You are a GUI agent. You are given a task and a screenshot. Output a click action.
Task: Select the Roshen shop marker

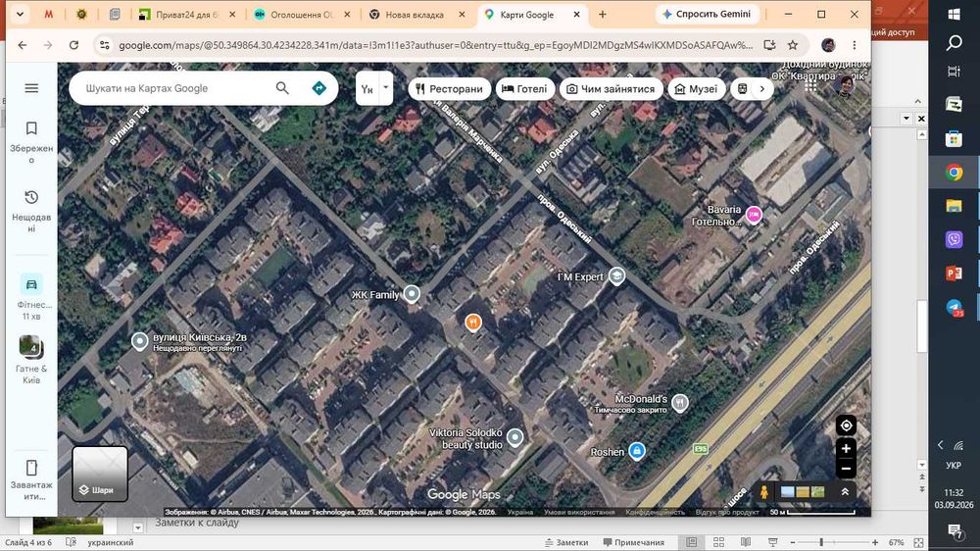tap(637, 451)
